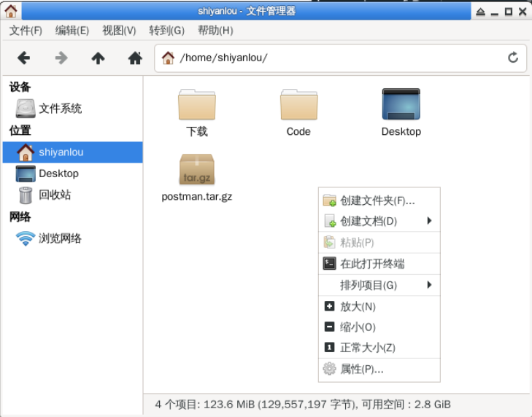Click the back navigation arrow

(x=23, y=58)
